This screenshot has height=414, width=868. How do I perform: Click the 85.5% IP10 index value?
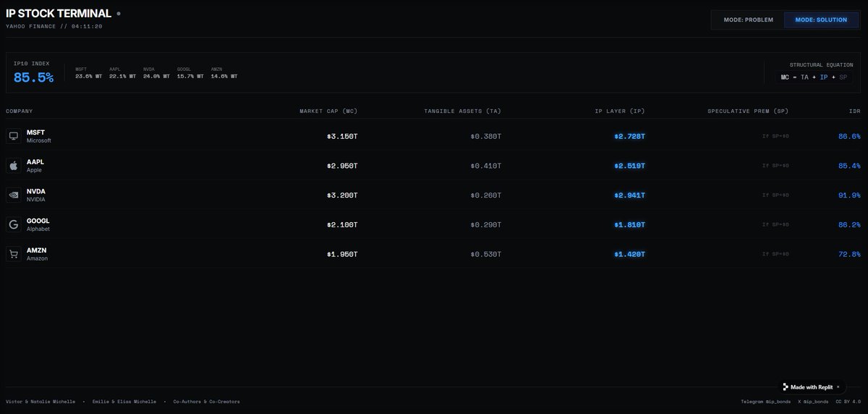pyautogui.click(x=33, y=77)
